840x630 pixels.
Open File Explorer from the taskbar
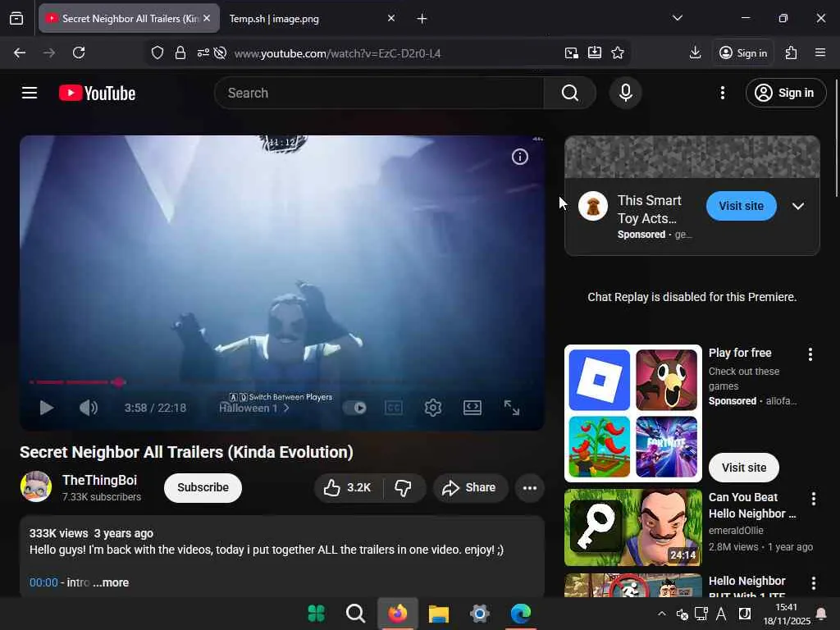pyautogui.click(x=438, y=614)
